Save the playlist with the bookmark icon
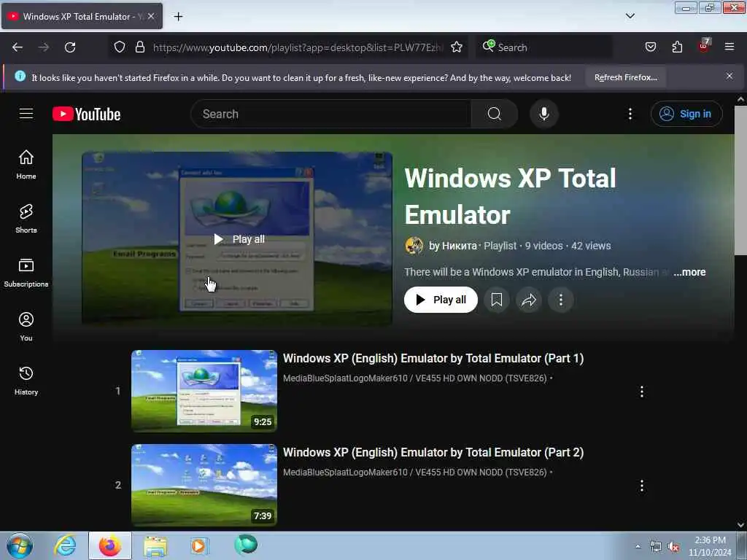 coord(496,300)
